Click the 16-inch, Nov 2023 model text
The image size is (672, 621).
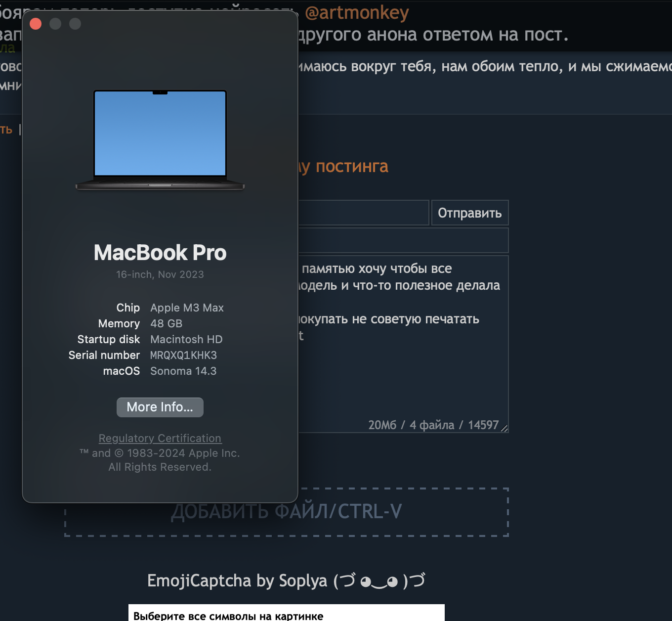(160, 274)
